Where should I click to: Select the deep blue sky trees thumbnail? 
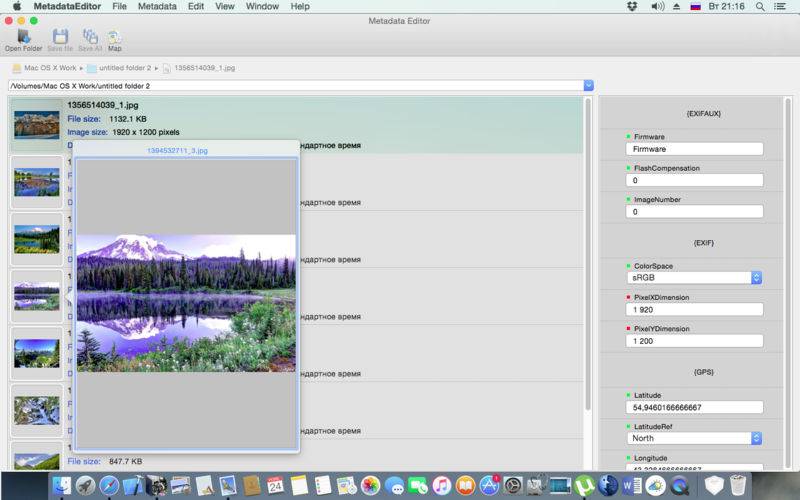37,354
